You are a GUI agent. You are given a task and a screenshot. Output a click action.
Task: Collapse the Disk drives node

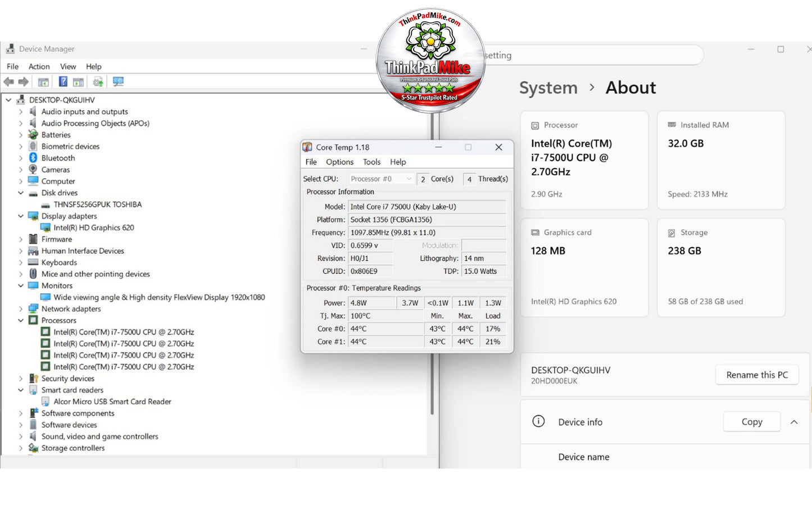(21, 193)
